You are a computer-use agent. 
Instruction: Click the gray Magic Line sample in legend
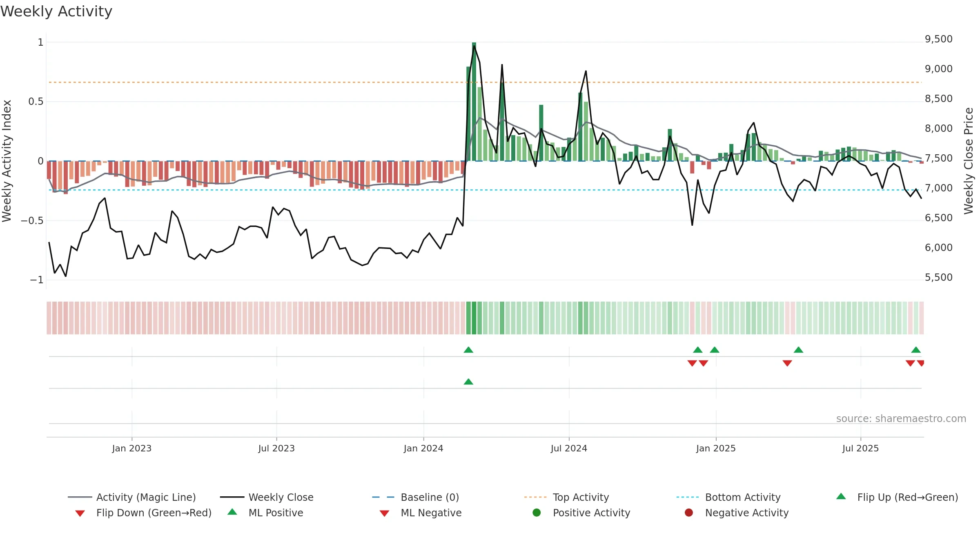[x=80, y=497]
